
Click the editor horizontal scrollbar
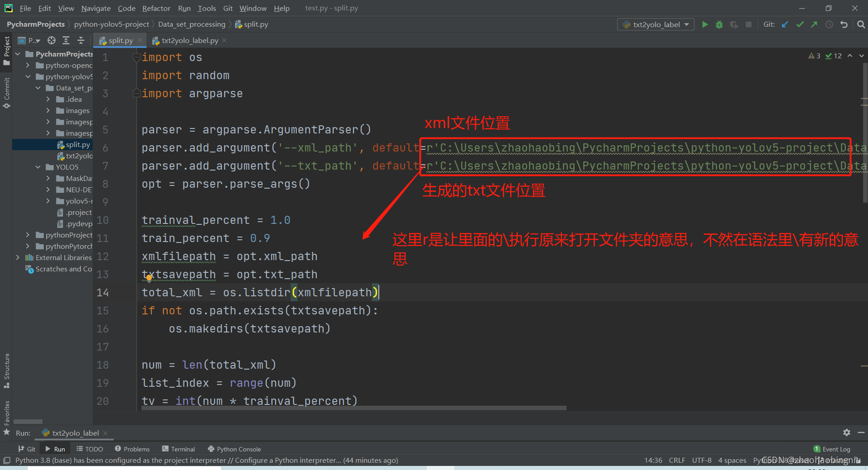[x=354, y=408]
